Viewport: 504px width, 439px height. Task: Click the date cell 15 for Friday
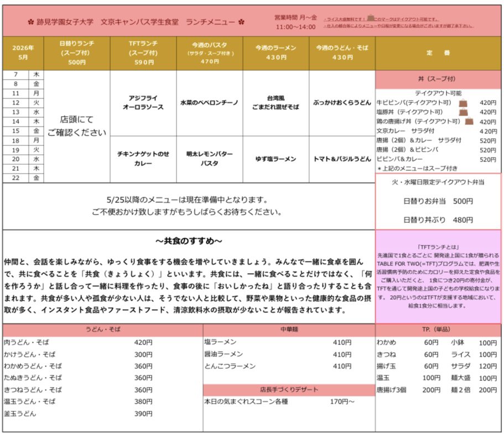click(15, 131)
